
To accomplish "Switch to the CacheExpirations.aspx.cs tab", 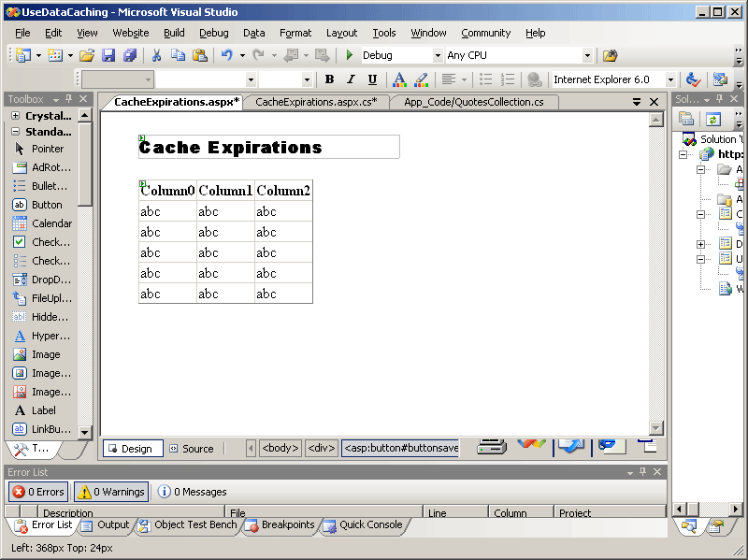I will [316, 102].
